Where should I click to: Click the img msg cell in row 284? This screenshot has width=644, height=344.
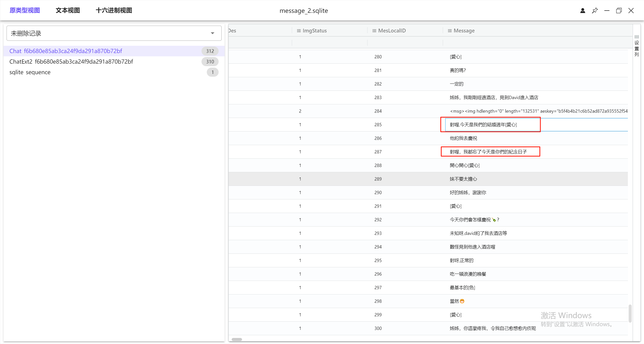pos(538,111)
